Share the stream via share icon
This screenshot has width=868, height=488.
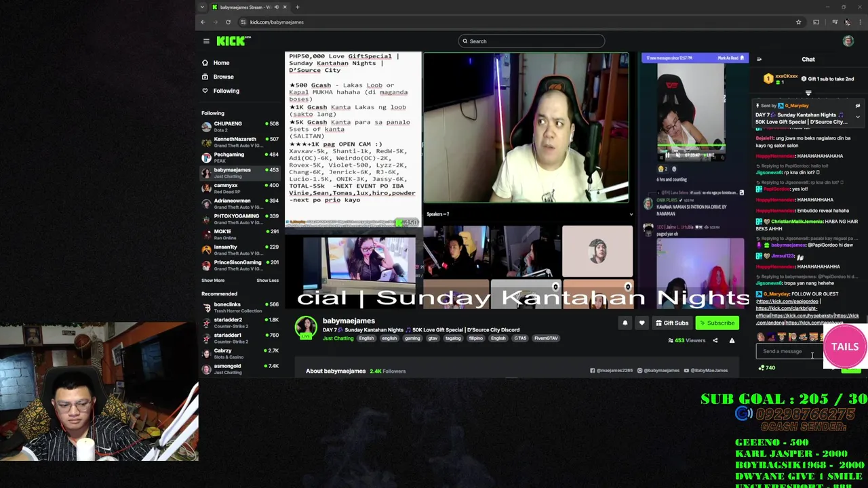(x=715, y=340)
